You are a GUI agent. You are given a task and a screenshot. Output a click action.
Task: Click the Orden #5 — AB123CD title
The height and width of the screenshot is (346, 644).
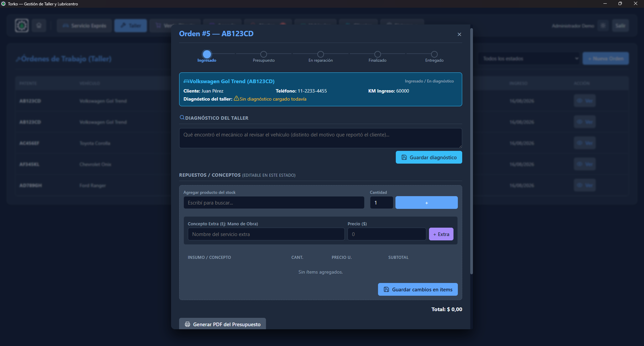click(x=216, y=34)
